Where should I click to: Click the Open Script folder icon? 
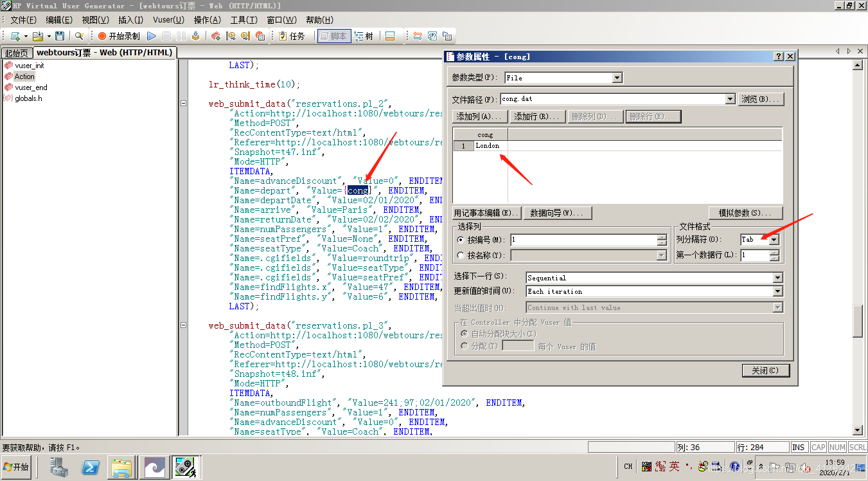point(37,36)
